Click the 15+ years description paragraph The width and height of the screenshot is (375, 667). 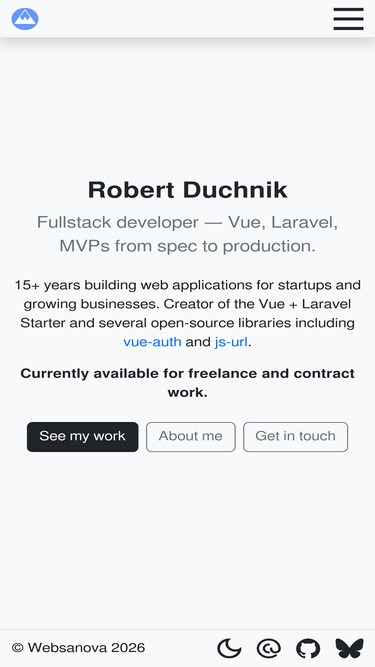click(x=188, y=314)
